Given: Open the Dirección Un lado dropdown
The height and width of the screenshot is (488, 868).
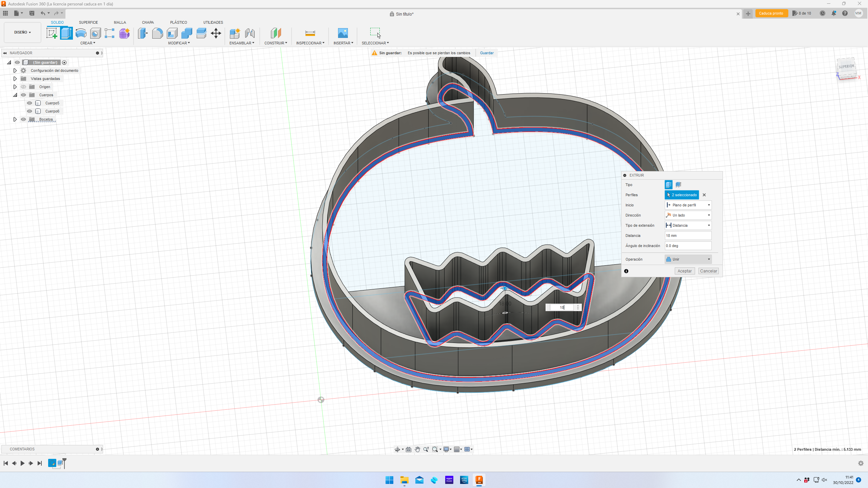Looking at the screenshot, I should click(688, 215).
